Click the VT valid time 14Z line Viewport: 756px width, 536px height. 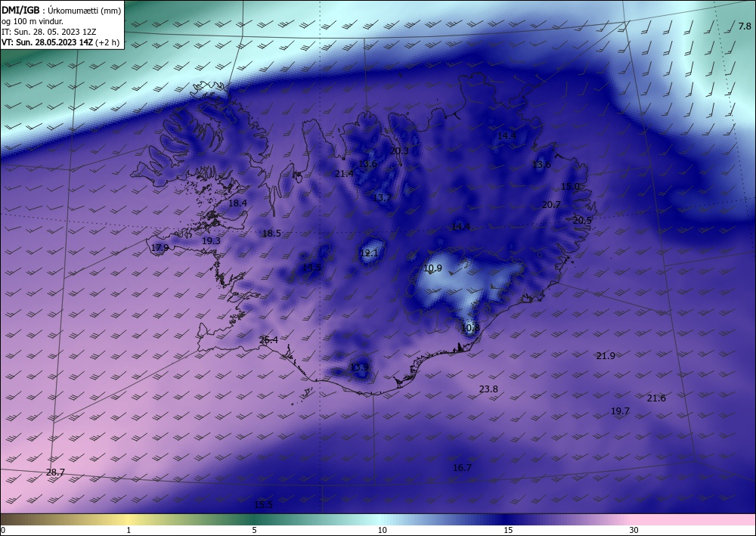(x=60, y=42)
